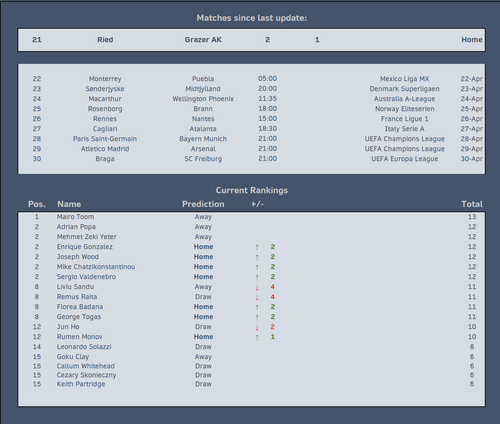Viewport: 500px width, 424px height.
Task: Click the Arsenal team name
Action: (203, 149)
